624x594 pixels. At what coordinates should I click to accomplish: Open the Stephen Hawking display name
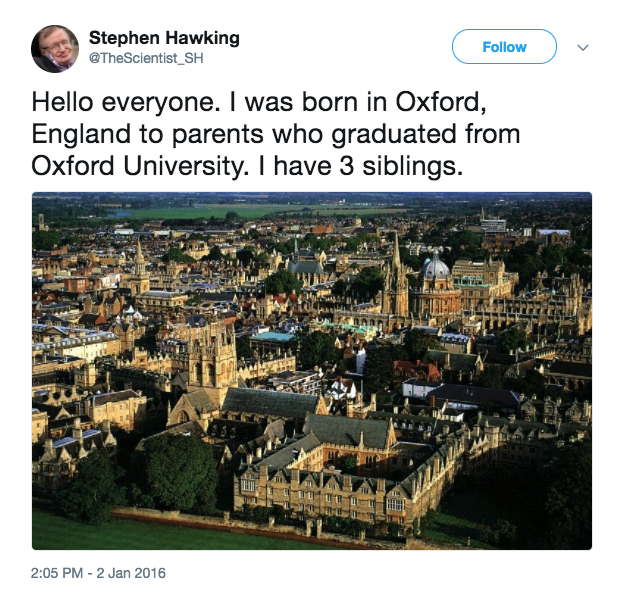[x=164, y=38]
